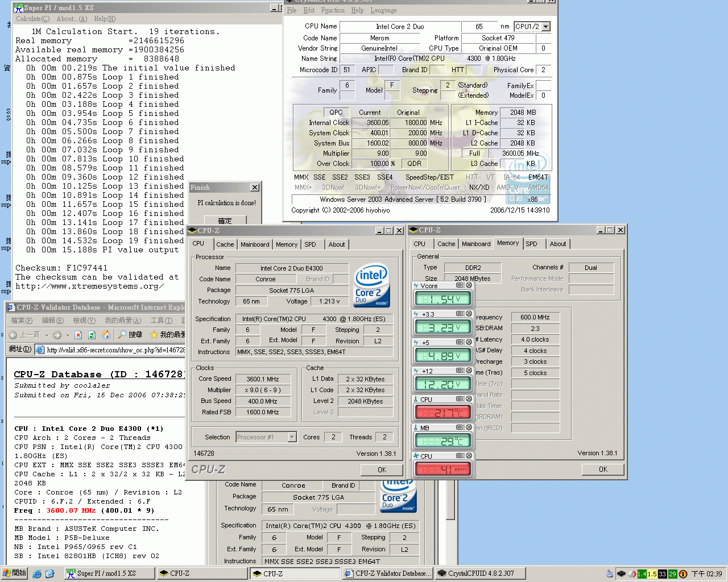Open CrystalCPUID File menu
The image size is (728, 582).
(292, 10)
